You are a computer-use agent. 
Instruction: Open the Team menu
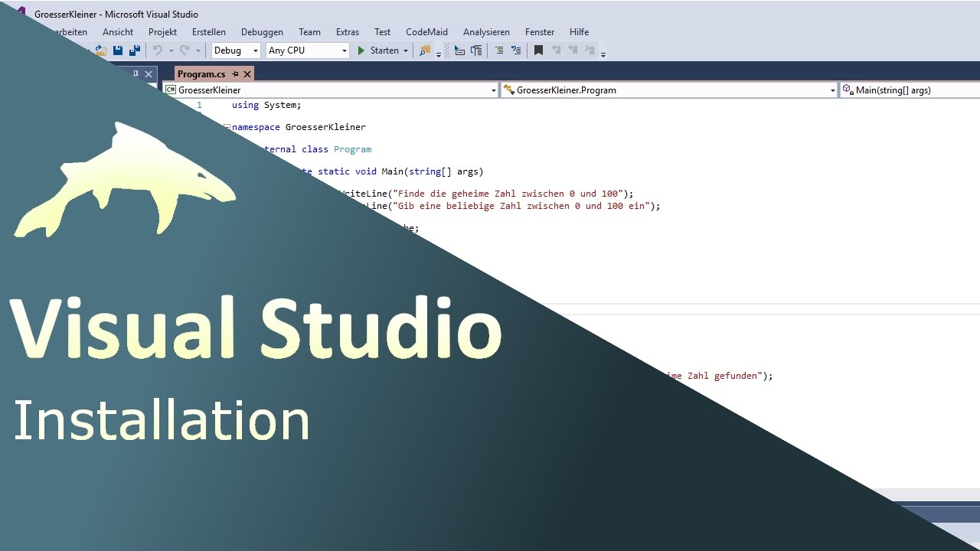click(309, 32)
